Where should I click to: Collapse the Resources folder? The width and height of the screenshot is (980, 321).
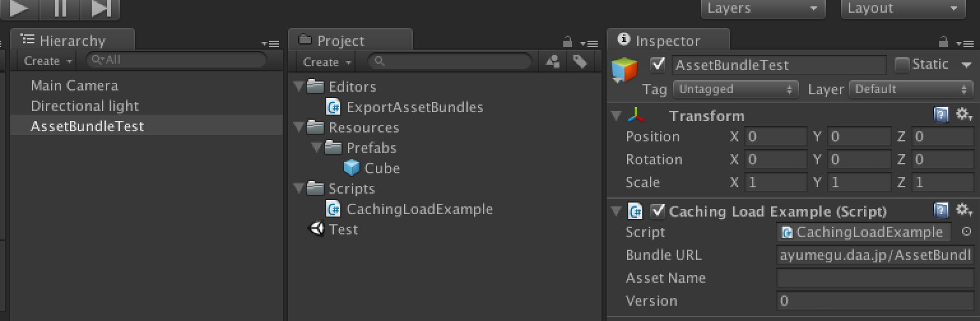[x=299, y=128]
